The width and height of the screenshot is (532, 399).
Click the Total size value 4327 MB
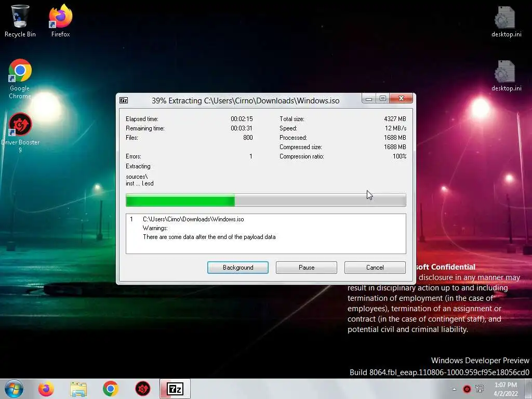click(395, 119)
